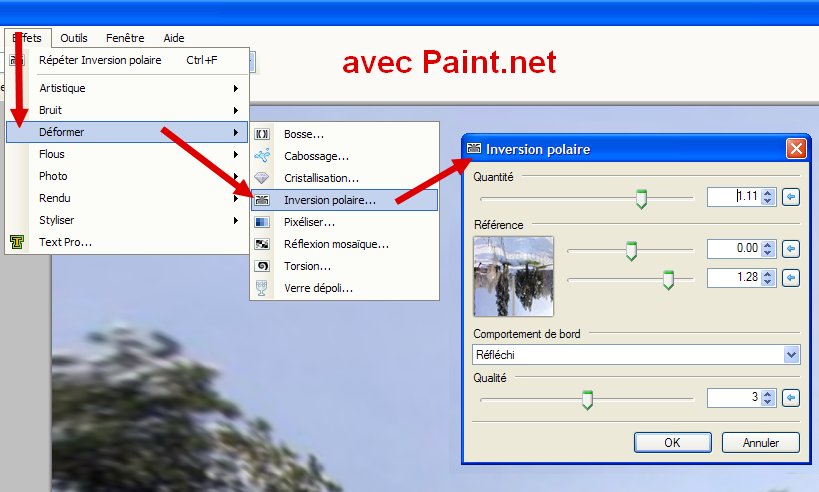Click the Annuler button
This screenshot has height=492, width=819.
(760, 442)
